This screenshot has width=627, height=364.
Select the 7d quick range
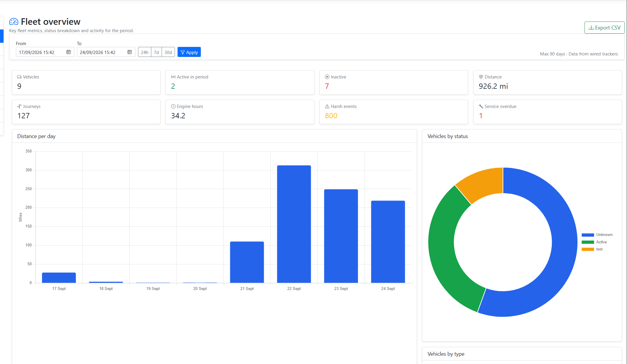point(156,52)
